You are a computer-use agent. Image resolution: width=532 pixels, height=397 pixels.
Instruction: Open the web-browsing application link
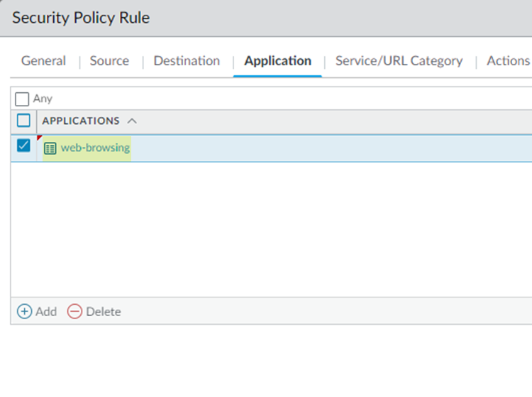[95, 148]
